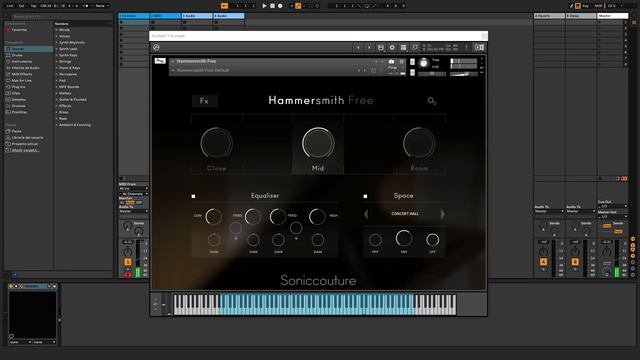Click the transport Record button

pyautogui.click(x=280, y=6)
